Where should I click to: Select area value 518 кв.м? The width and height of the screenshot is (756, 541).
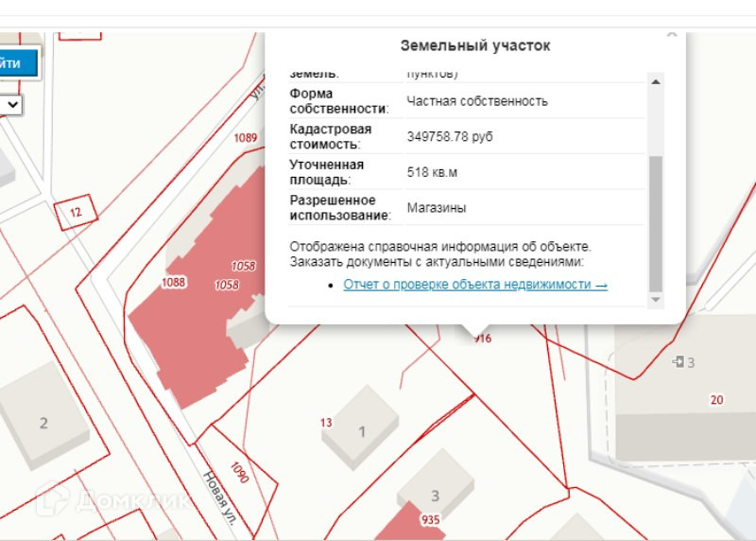[x=432, y=172]
